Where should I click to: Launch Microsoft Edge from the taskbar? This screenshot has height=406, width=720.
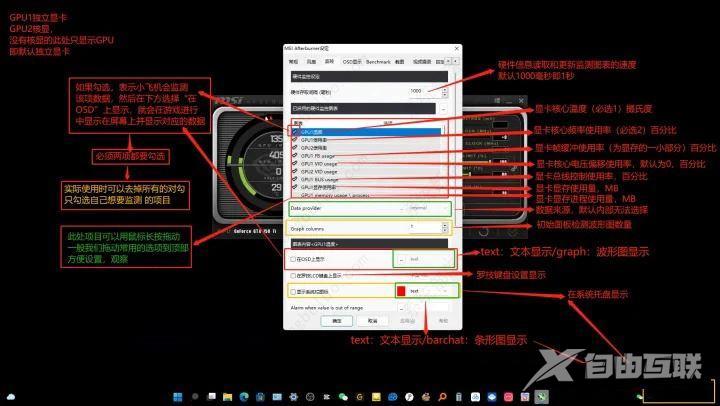[x=244, y=397]
